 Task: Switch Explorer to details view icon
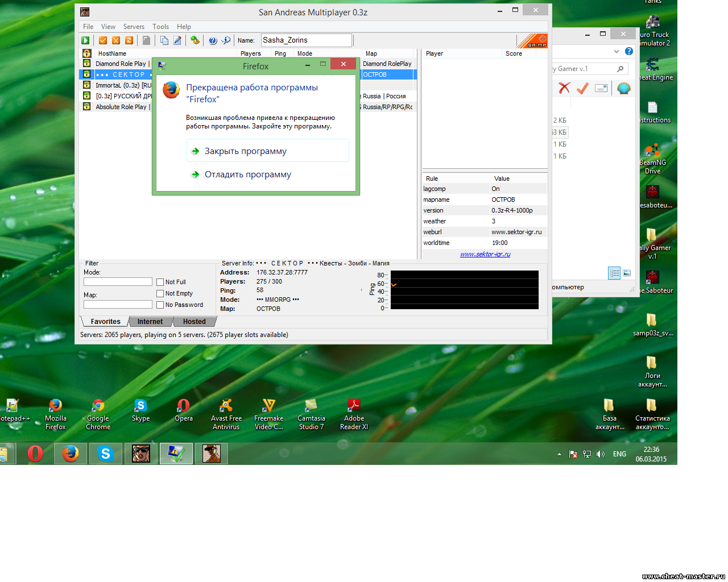pyautogui.click(x=614, y=273)
